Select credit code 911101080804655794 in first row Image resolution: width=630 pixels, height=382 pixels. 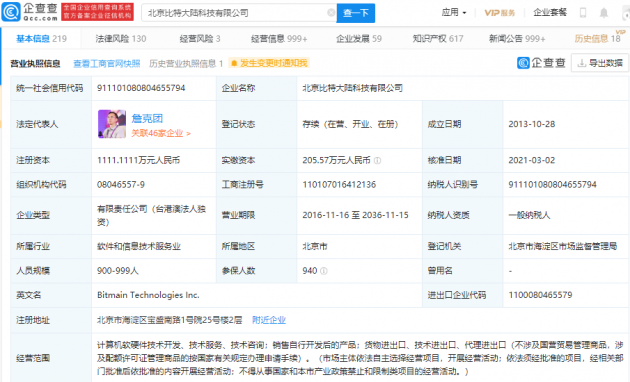[141, 88]
